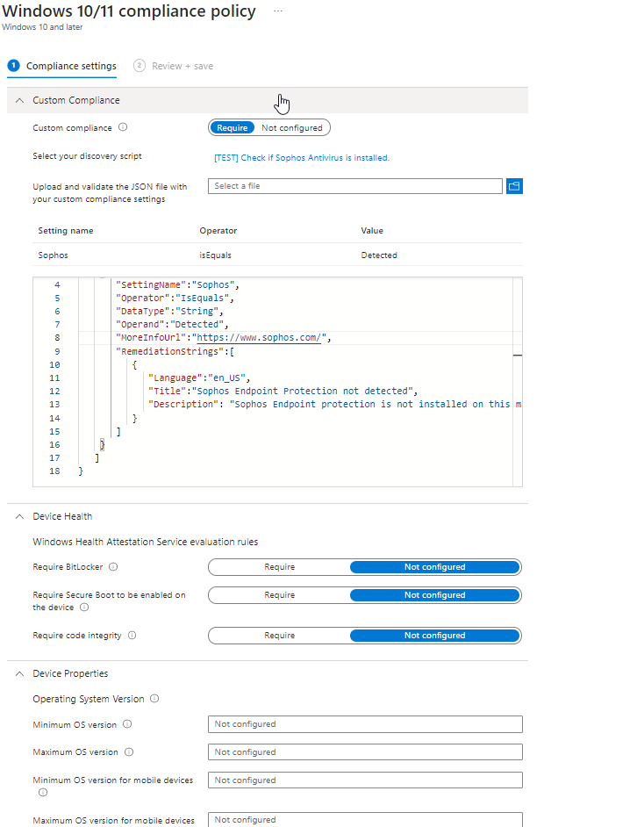Click info icon beside Require code integrity
Image resolution: width=644 pixels, height=827 pixels.
(x=132, y=635)
